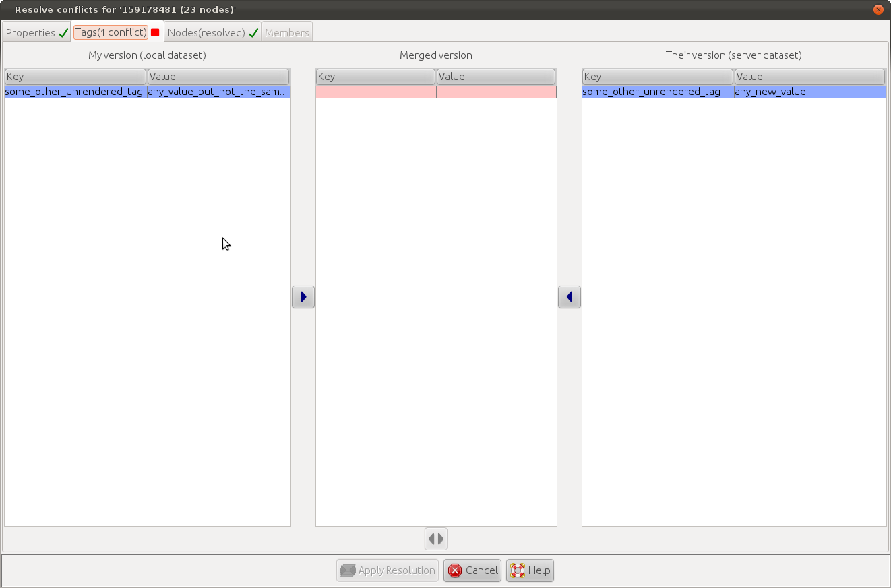Click the Key column header in My version
This screenshot has height=588, width=891.
(75, 77)
